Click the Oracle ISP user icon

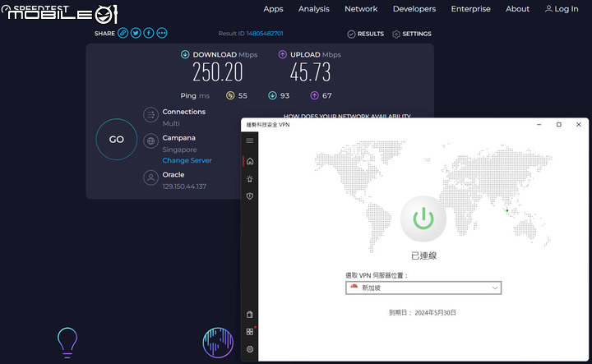pos(150,177)
